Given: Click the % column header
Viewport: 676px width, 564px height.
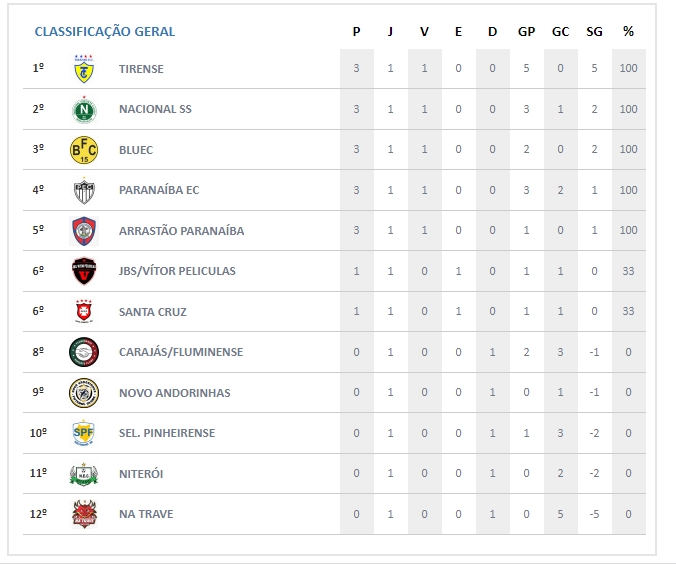Looking at the screenshot, I should tap(628, 31).
